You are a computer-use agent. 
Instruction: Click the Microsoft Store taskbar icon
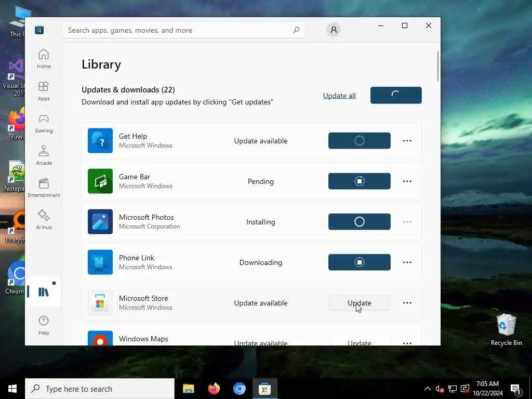click(264, 389)
